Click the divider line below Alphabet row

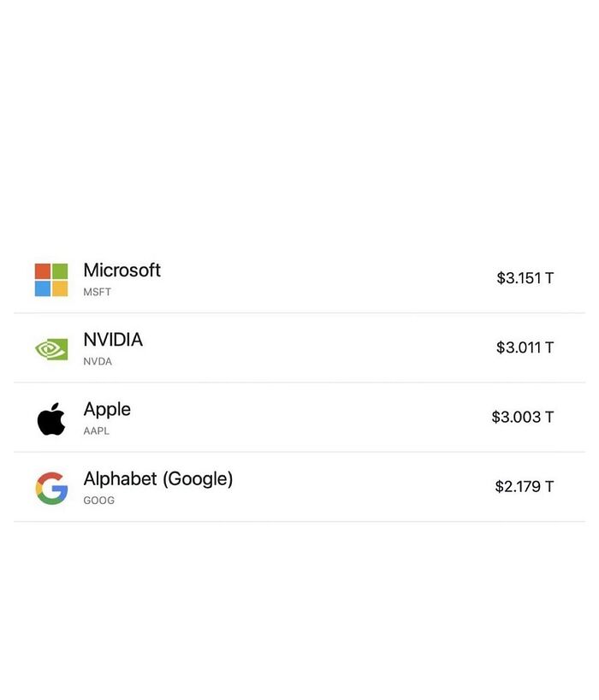(299, 521)
